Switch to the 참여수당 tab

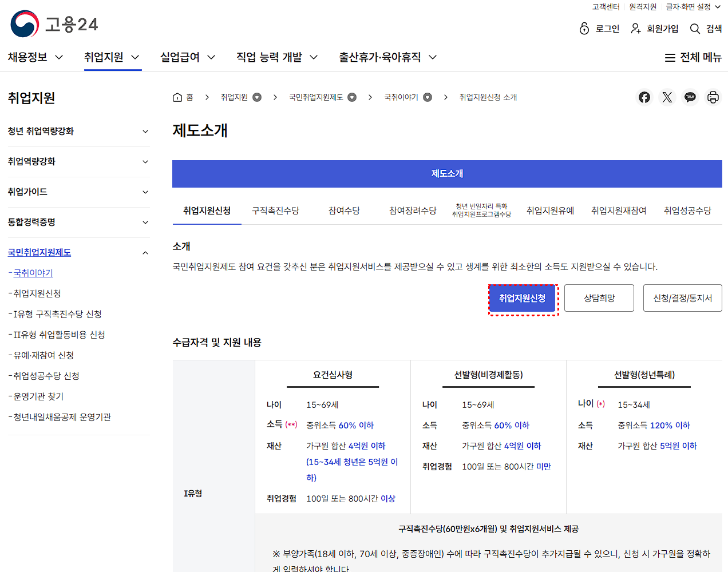(344, 210)
